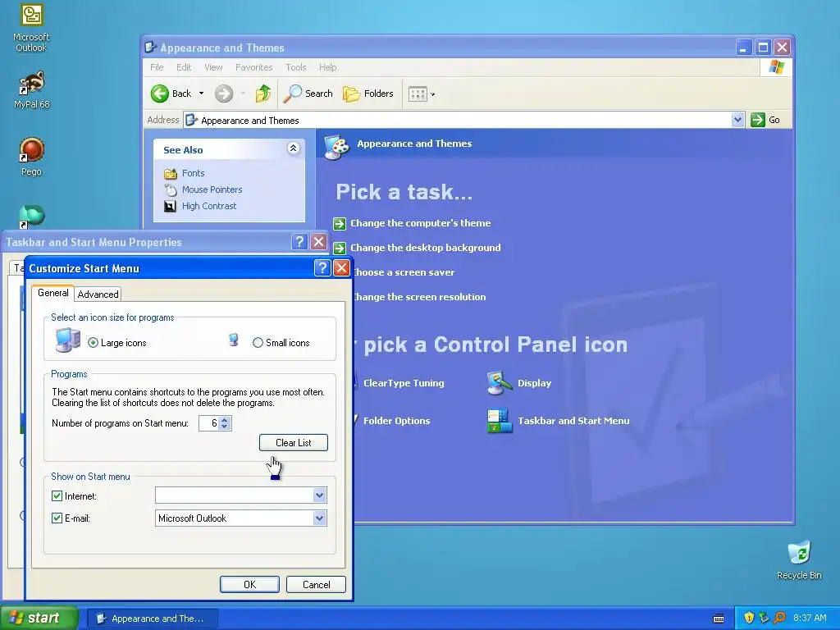
Task: Click the Start button
Action: [39, 619]
